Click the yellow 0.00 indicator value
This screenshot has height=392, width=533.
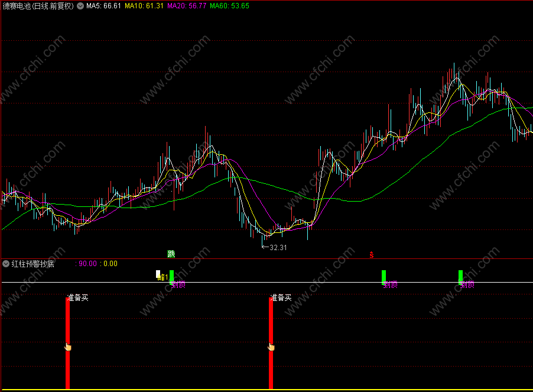[110, 264]
